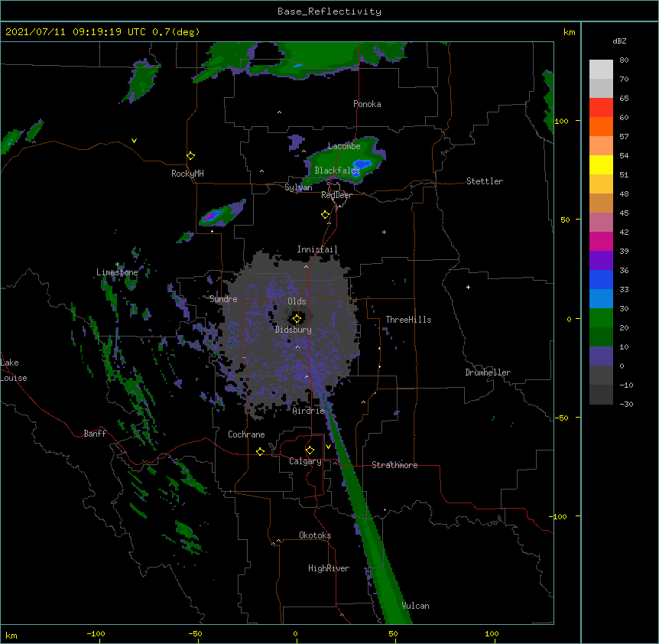Click the Innisfail city label

coord(317,249)
